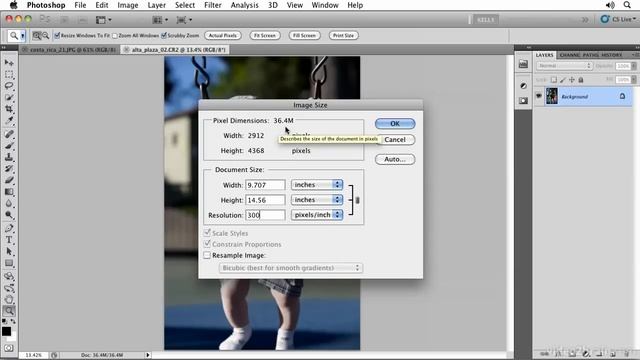Select the Move tool
Viewport: 640px width, 360px height.
pos(9,63)
